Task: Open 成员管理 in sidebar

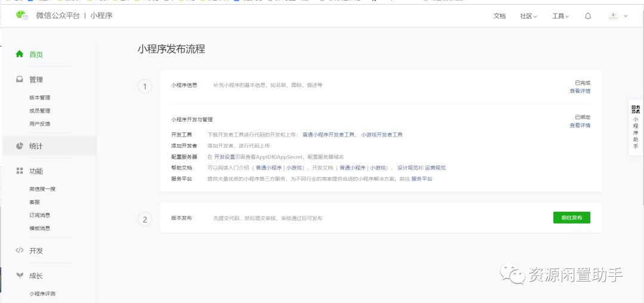Action: click(40, 111)
